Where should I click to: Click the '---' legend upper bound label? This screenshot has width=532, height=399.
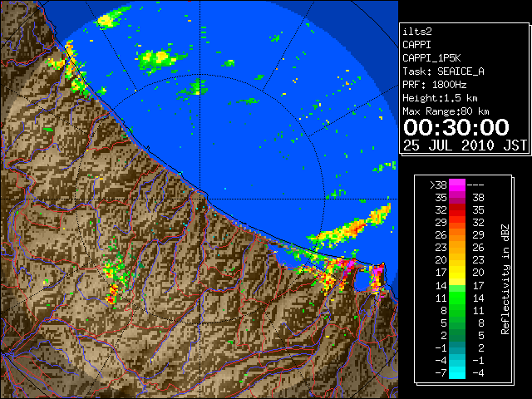(x=475, y=185)
